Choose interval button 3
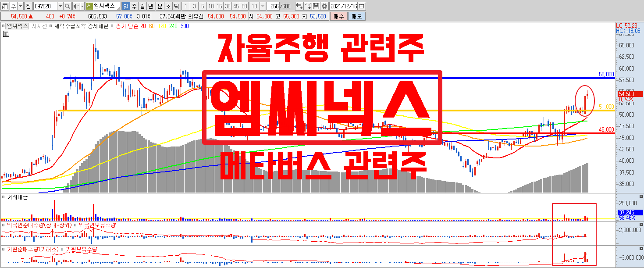644x268 pixels. tap(194, 6)
